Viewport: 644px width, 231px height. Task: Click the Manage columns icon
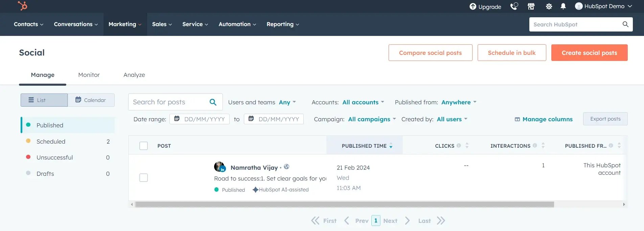point(517,119)
